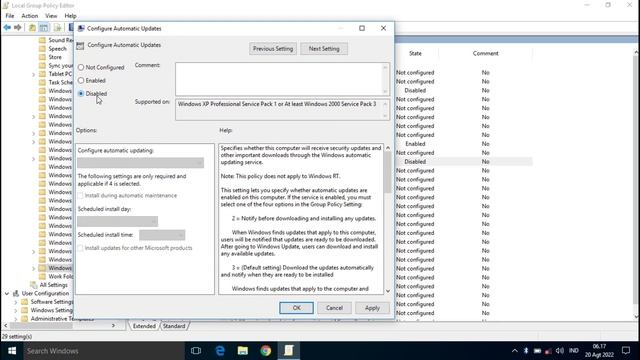Click the Search Windows box

tap(104, 351)
